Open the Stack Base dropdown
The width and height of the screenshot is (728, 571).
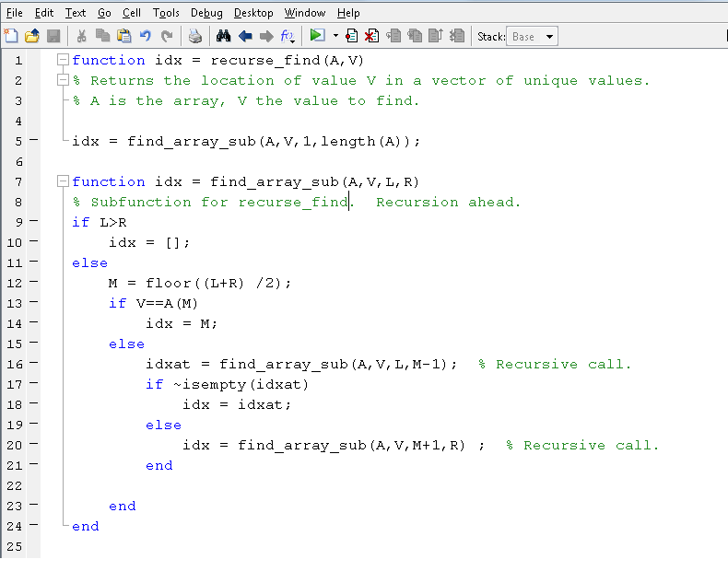pyautogui.click(x=532, y=37)
